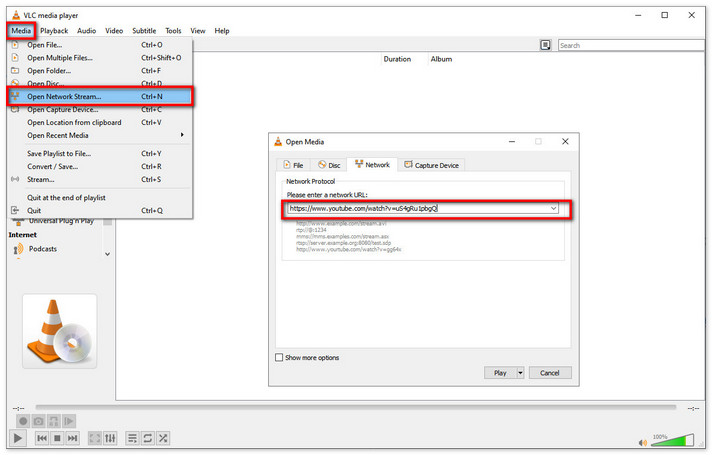Expand the network URL dropdown arrow
Screen dimensions: 712x455
click(x=554, y=208)
